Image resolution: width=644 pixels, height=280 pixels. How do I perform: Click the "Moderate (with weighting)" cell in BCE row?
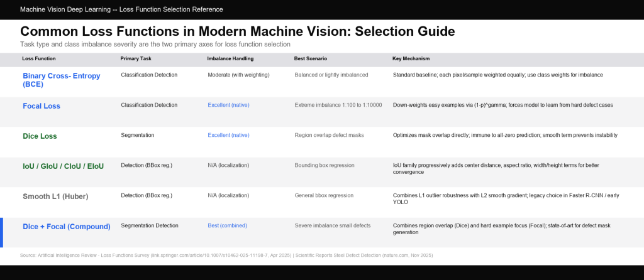pos(238,75)
